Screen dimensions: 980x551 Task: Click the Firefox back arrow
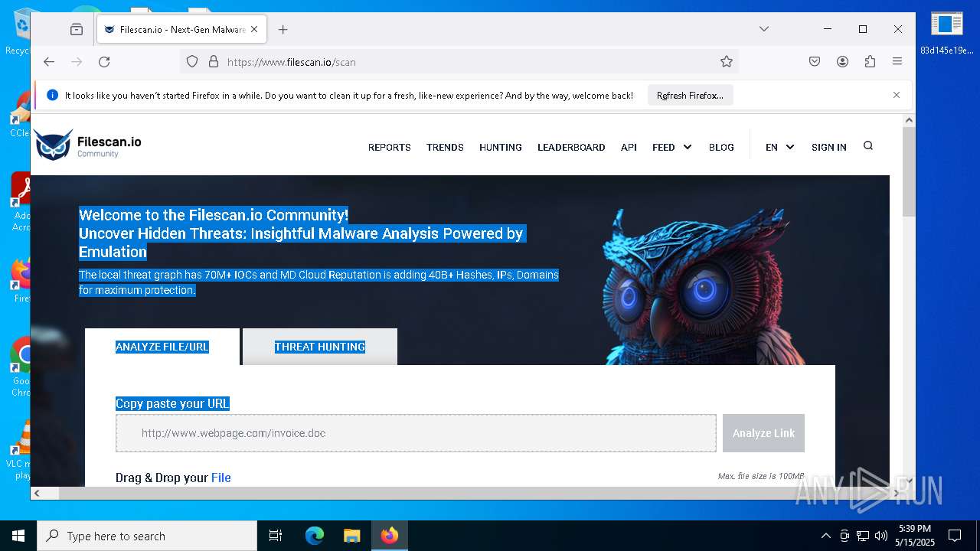pyautogui.click(x=49, y=62)
